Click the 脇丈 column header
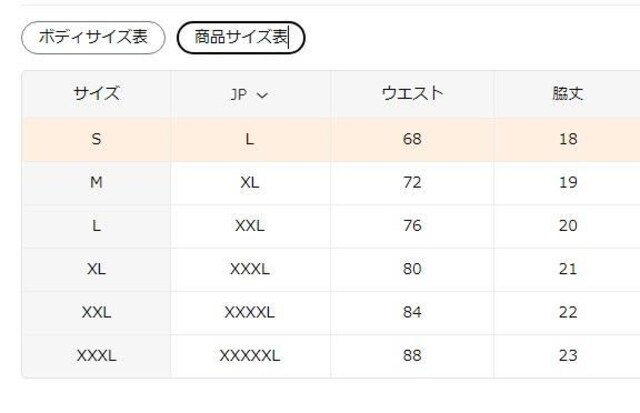The height and width of the screenshot is (413, 640). click(568, 95)
